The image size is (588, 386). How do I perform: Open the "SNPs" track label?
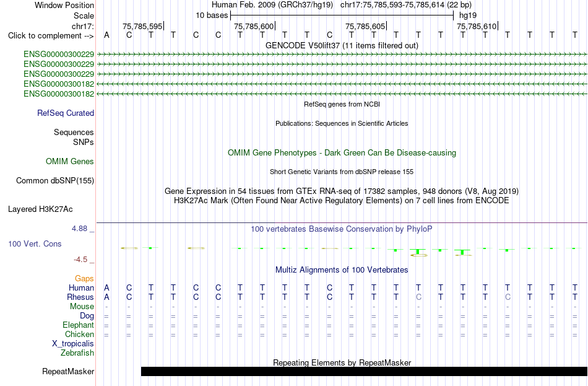tap(84, 142)
